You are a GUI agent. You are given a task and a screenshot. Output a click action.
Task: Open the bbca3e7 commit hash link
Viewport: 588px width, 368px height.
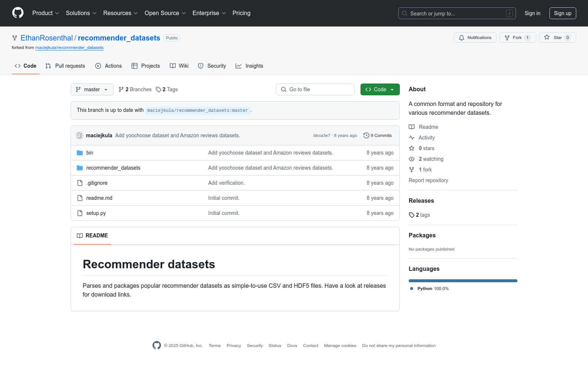click(x=322, y=135)
